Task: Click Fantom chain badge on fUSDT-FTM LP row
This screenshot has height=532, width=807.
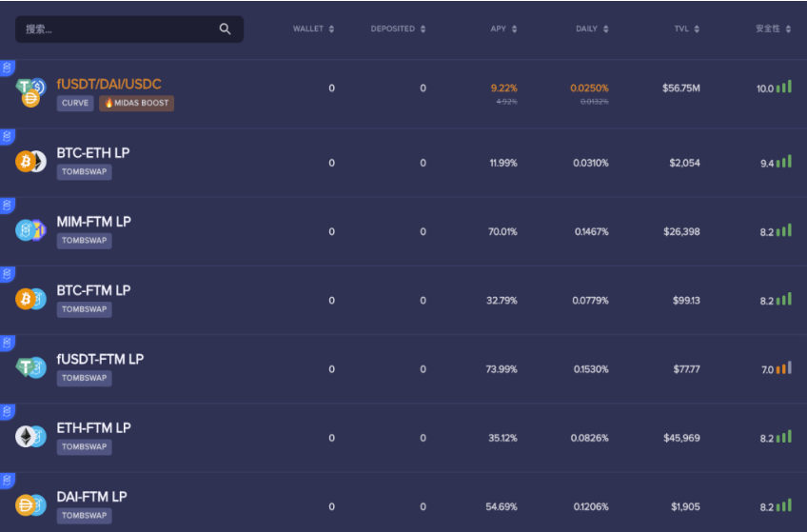Action: click(8, 344)
